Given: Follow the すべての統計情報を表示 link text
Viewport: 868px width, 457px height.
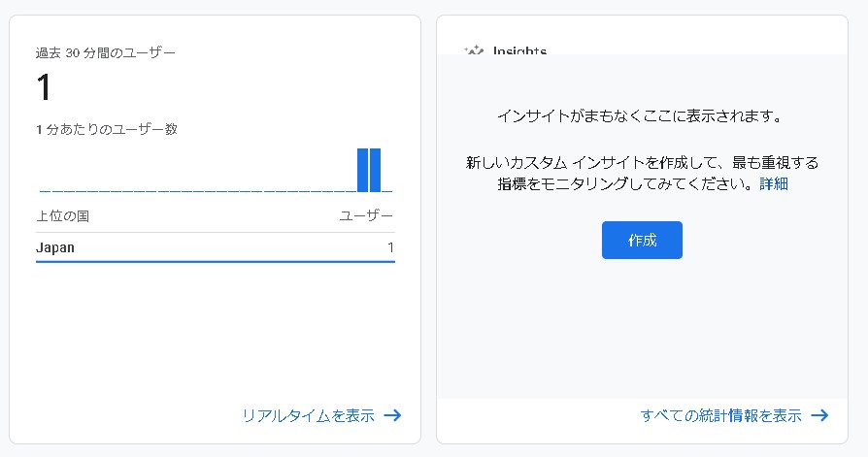Looking at the screenshot, I should click(x=720, y=415).
